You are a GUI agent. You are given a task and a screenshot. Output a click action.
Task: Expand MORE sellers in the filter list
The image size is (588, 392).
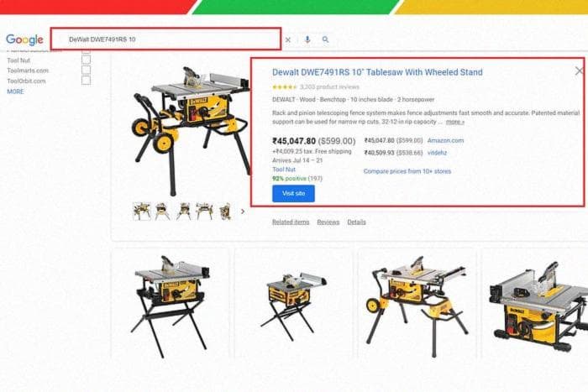15,91
